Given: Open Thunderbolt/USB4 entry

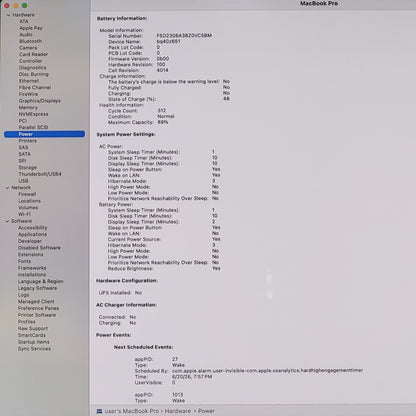Looking at the screenshot, I should coord(40,174).
